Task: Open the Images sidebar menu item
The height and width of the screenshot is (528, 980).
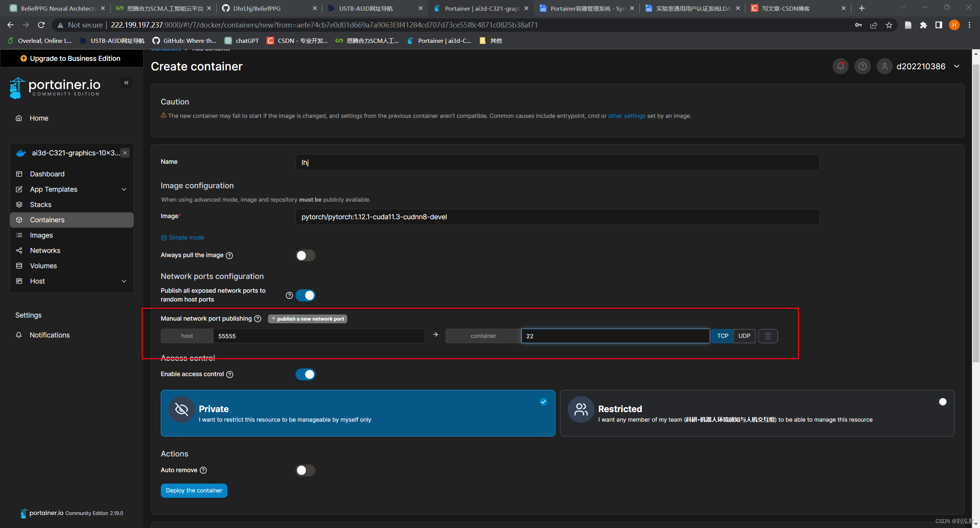Action: [41, 235]
